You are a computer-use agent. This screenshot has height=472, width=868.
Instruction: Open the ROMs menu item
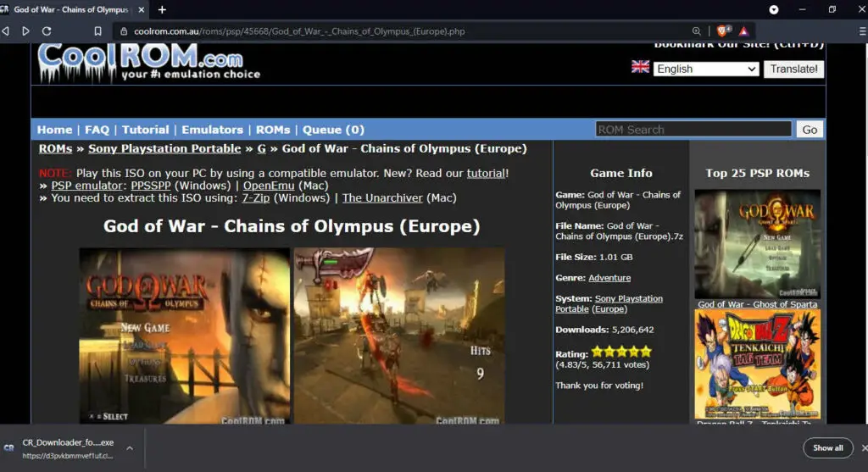pyautogui.click(x=273, y=130)
